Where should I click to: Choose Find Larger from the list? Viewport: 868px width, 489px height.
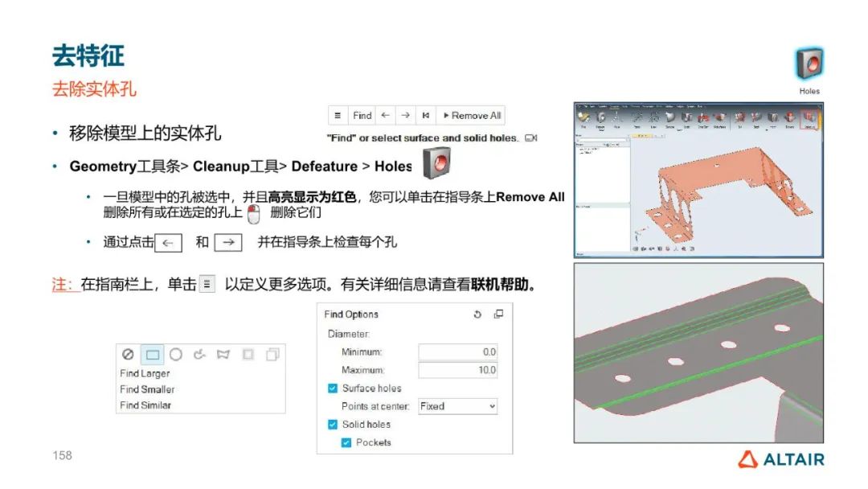coord(145,373)
